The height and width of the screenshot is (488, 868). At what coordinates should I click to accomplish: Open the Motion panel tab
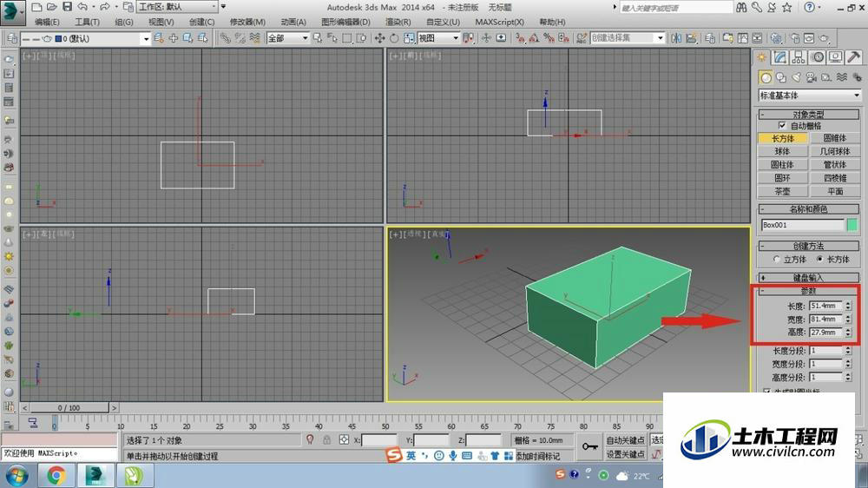click(x=817, y=57)
